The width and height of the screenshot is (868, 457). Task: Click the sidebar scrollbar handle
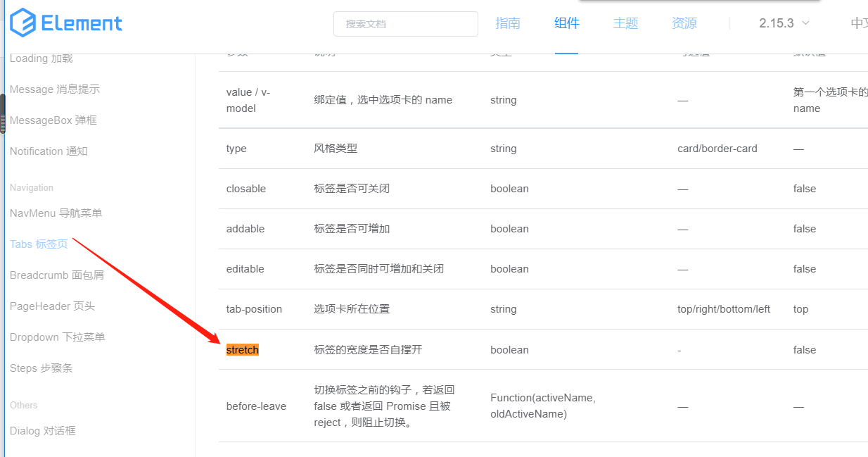click(3, 115)
